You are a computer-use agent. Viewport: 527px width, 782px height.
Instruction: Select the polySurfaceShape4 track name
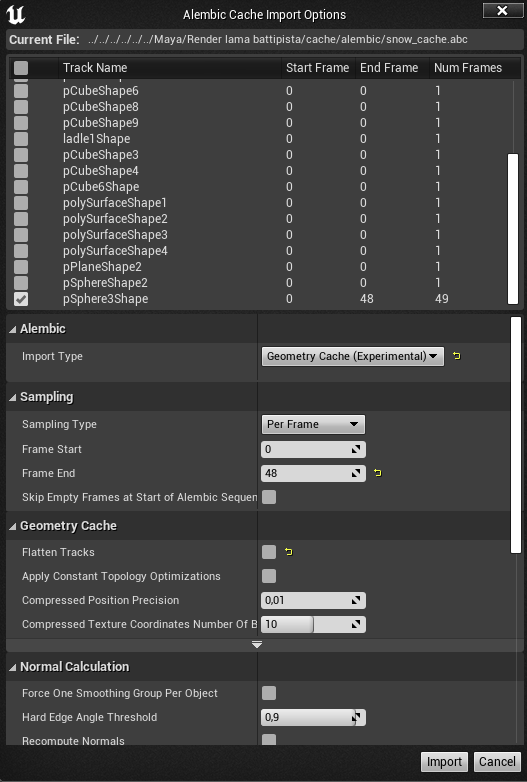[x=115, y=251]
